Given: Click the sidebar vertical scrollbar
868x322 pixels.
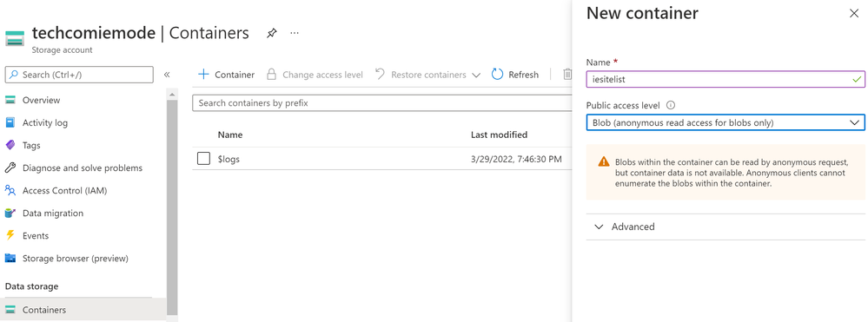Looking at the screenshot, I should [x=172, y=205].
